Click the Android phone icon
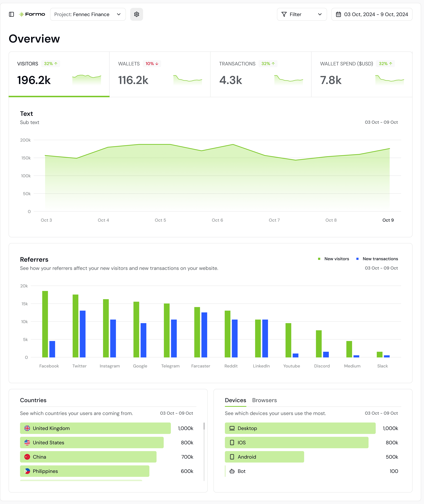 tap(232, 457)
